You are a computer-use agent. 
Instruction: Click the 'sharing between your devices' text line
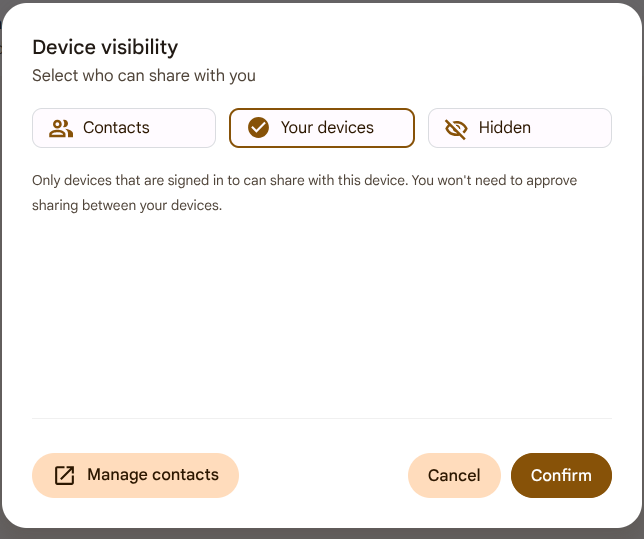coord(126,206)
